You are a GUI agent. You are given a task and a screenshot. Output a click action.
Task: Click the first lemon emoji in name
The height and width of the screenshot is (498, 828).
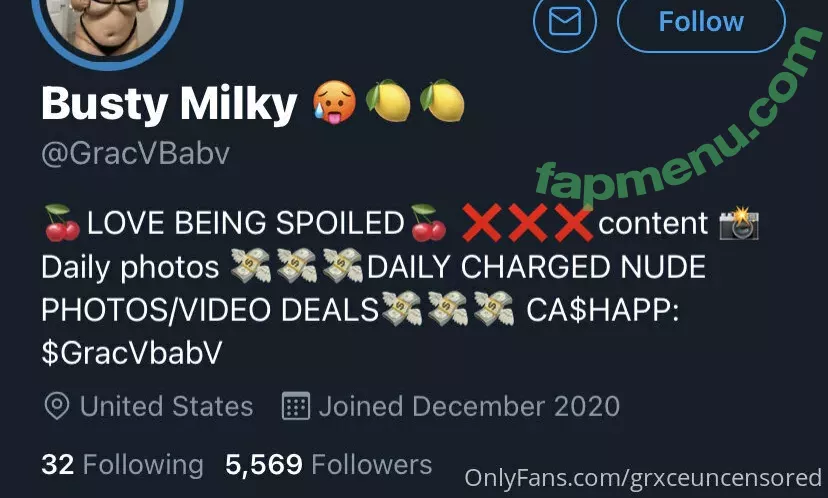coord(389,101)
